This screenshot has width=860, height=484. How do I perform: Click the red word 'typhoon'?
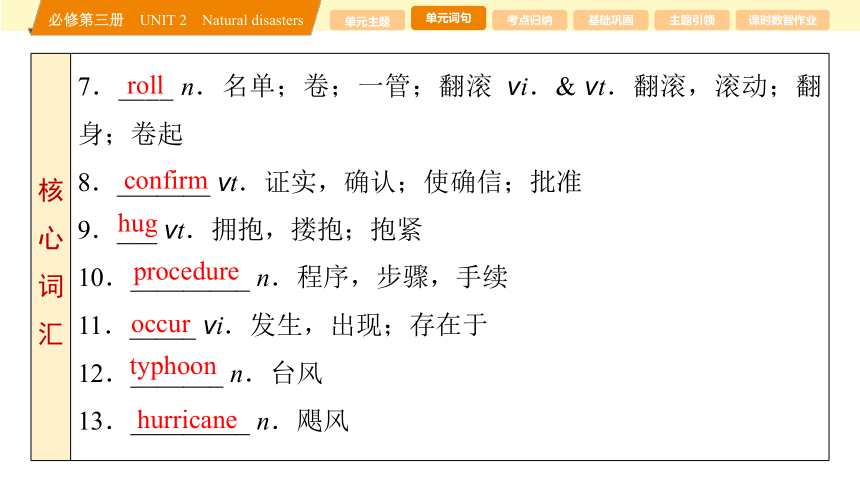[x=173, y=368]
